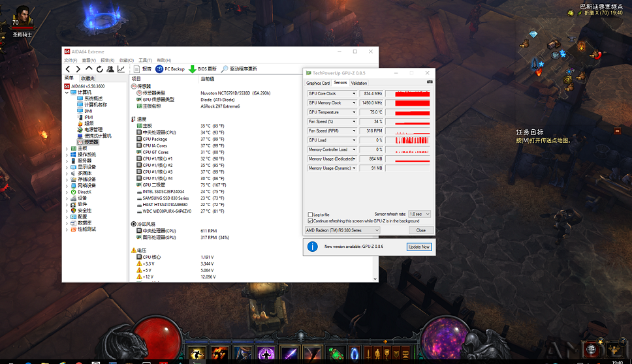Click the GPU Load history graph
This screenshot has height=364, width=632.
[x=407, y=140]
